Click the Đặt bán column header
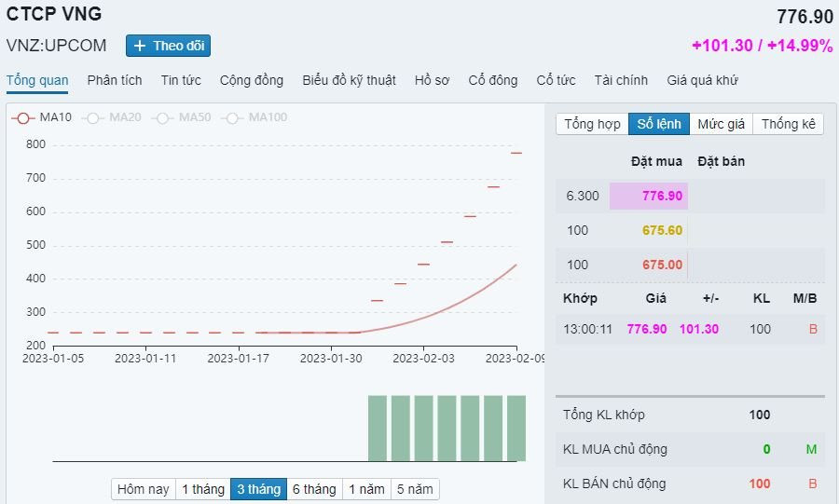839x504 pixels. [721, 161]
